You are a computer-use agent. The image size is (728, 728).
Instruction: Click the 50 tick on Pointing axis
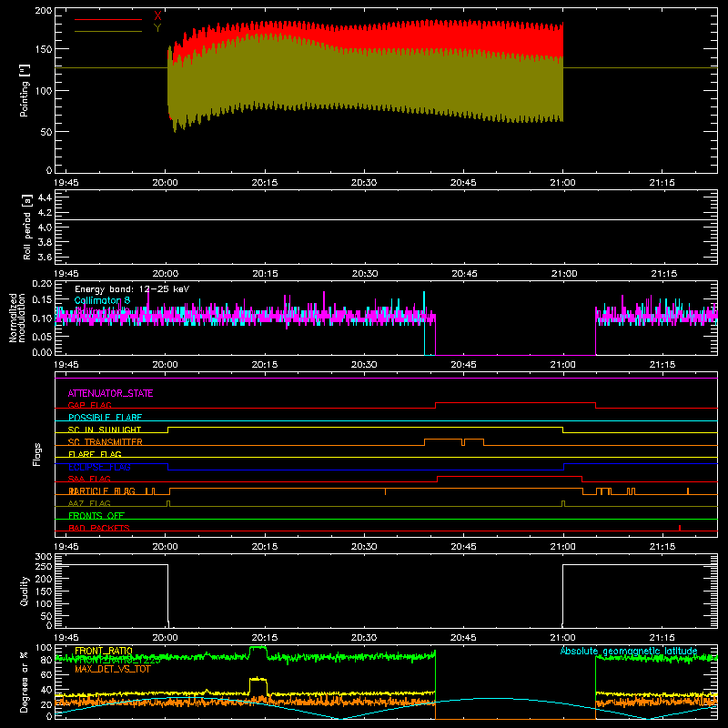coord(46,132)
